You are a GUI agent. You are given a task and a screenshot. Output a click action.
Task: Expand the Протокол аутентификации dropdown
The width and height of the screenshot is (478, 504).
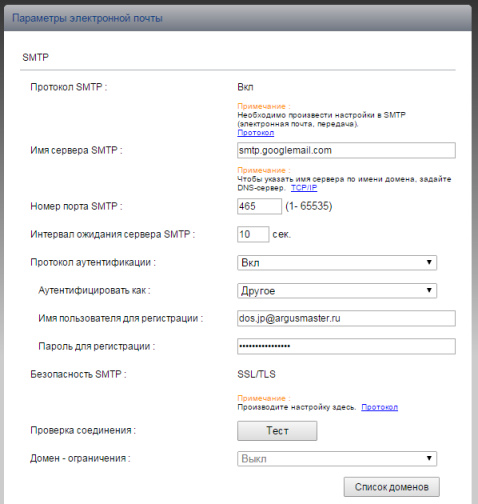tap(337, 263)
